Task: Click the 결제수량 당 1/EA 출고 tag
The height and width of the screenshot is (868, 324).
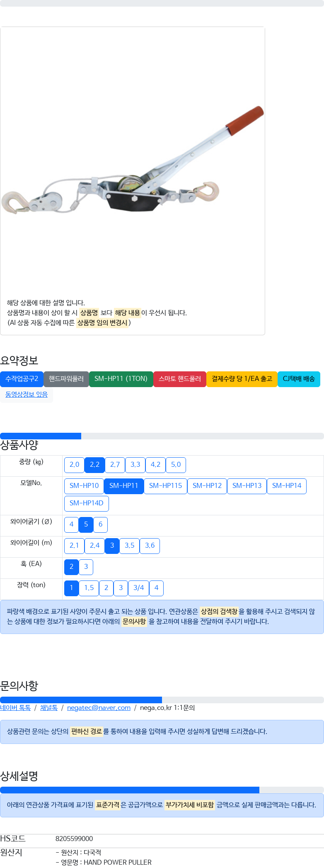Action: click(x=242, y=379)
